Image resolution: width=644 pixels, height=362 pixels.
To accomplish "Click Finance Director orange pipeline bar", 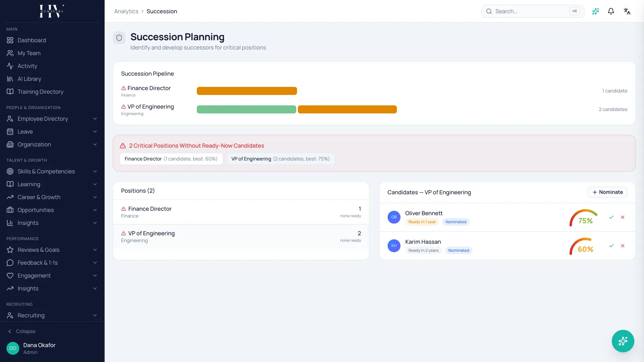I will [247, 91].
